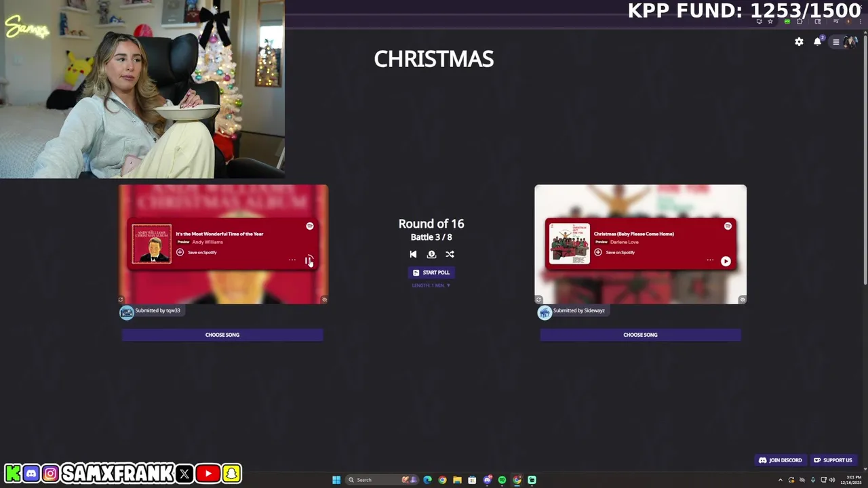Open notifications bell
Image resolution: width=868 pixels, height=488 pixels.
(x=818, y=42)
